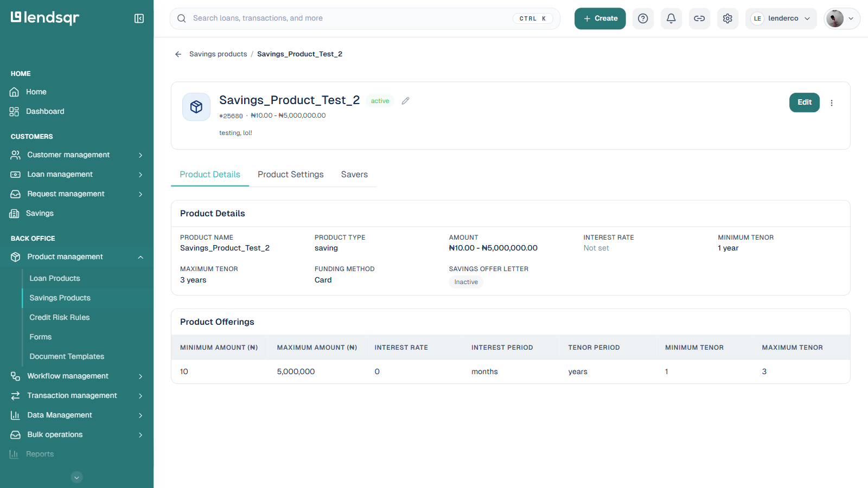868x488 pixels.
Task: Click the pencil edit icon beside active
Action: point(405,101)
